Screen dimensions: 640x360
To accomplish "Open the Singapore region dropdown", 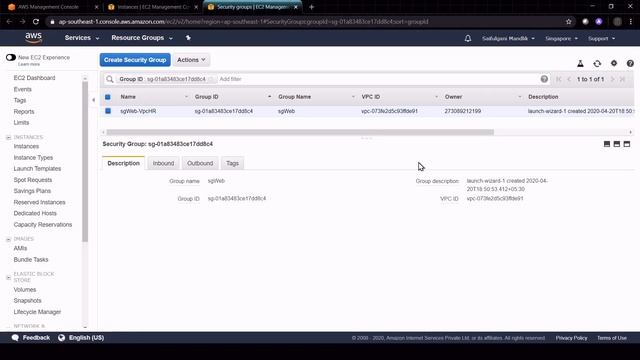I will tap(561, 38).
